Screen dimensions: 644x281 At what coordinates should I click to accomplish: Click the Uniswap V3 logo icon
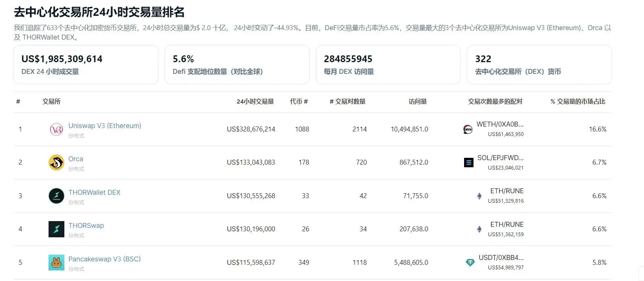pyautogui.click(x=56, y=130)
